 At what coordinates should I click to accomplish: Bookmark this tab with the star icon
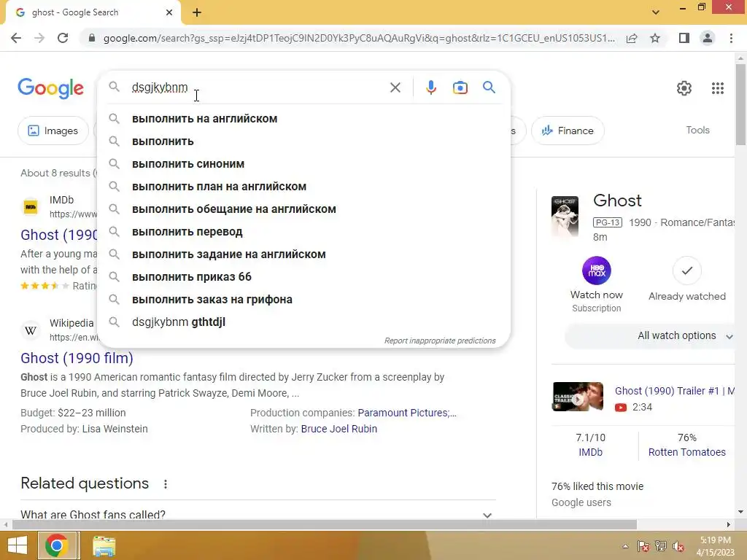(655, 38)
